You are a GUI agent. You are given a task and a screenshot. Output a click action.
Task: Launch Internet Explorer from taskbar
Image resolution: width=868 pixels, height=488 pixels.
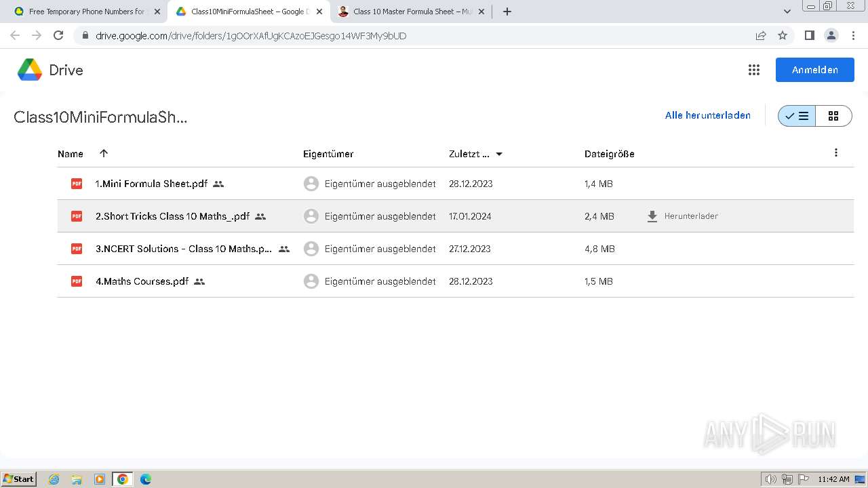click(x=54, y=479)
